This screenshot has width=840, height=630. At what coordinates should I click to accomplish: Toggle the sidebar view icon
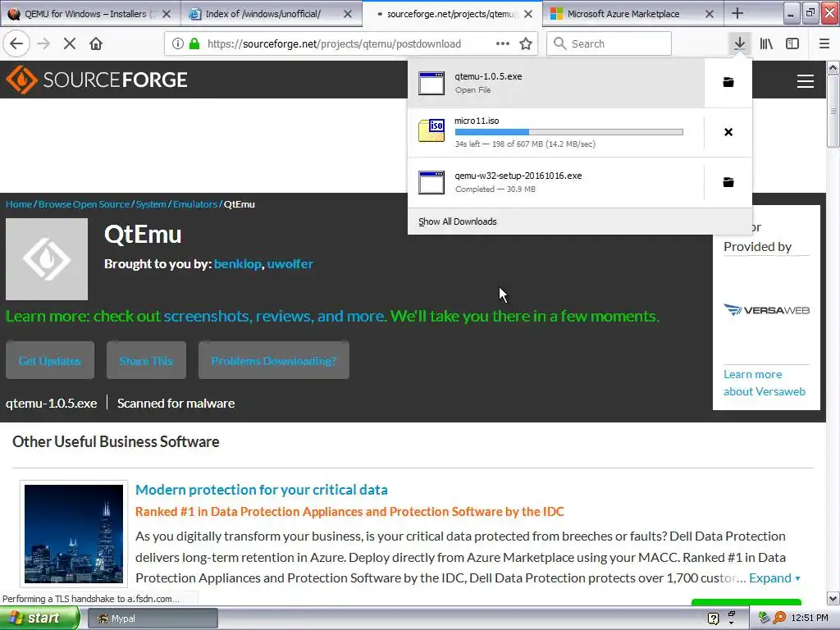[792, 43]
